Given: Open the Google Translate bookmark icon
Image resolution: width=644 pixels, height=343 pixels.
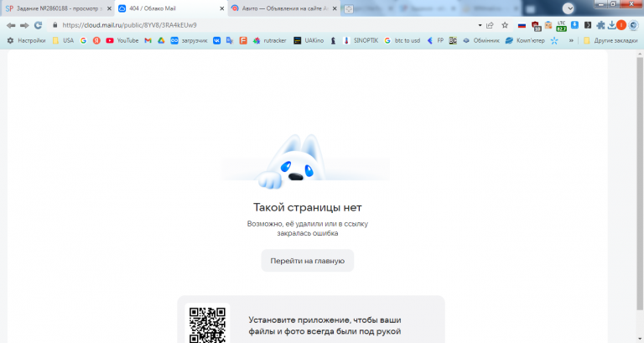Looking at the screenshot, I should [x=230, y=40].
